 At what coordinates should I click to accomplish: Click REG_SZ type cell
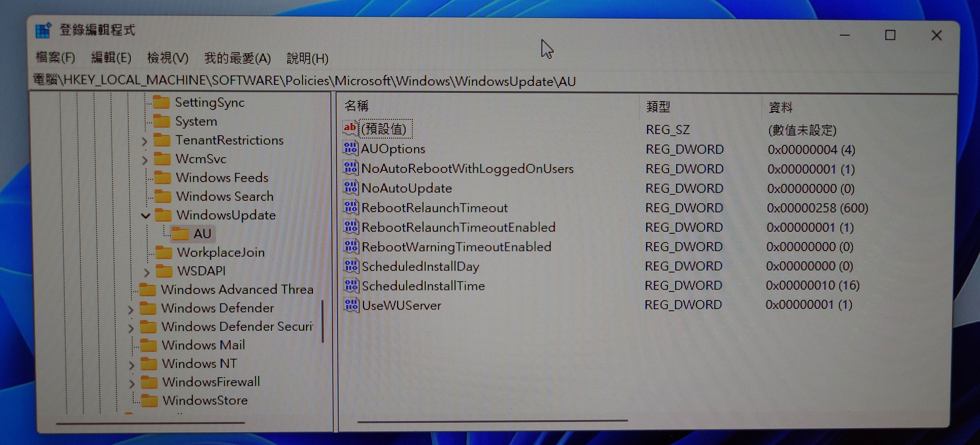click(668, 130)
